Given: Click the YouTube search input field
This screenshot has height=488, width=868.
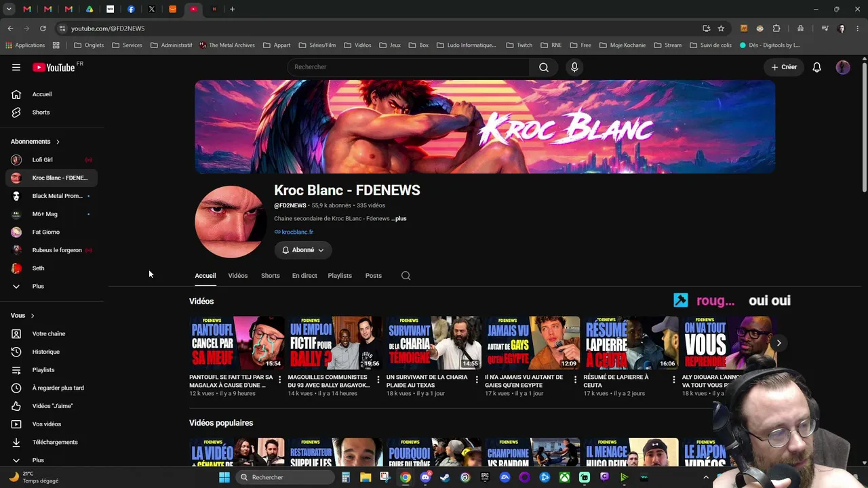Looking at the screenshot, I should (408, 67).
